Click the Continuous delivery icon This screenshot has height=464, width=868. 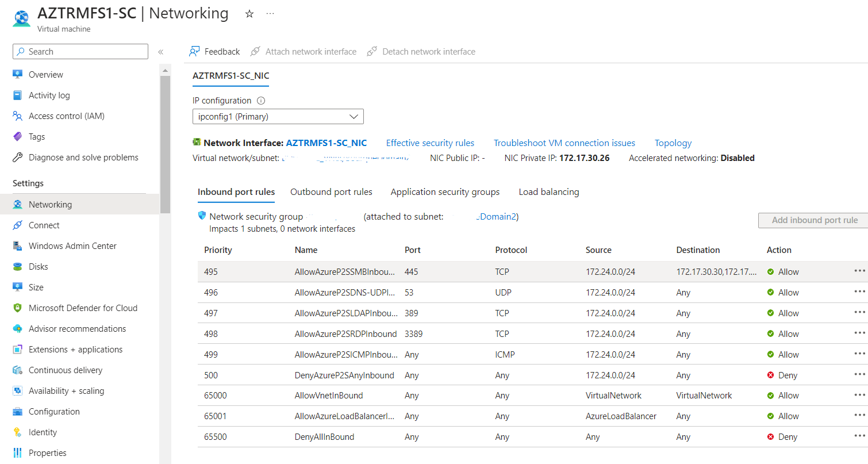[x=17, y=370]
